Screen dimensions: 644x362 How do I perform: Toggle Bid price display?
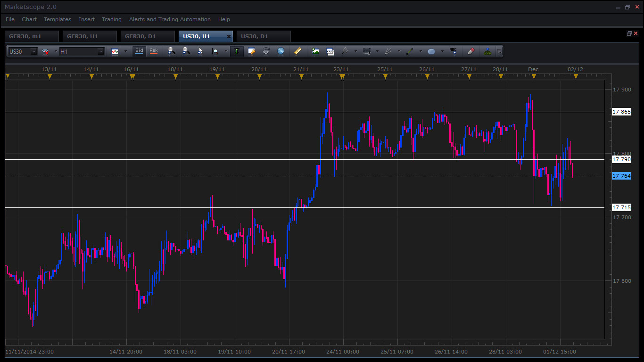click(x=139, y=51)
